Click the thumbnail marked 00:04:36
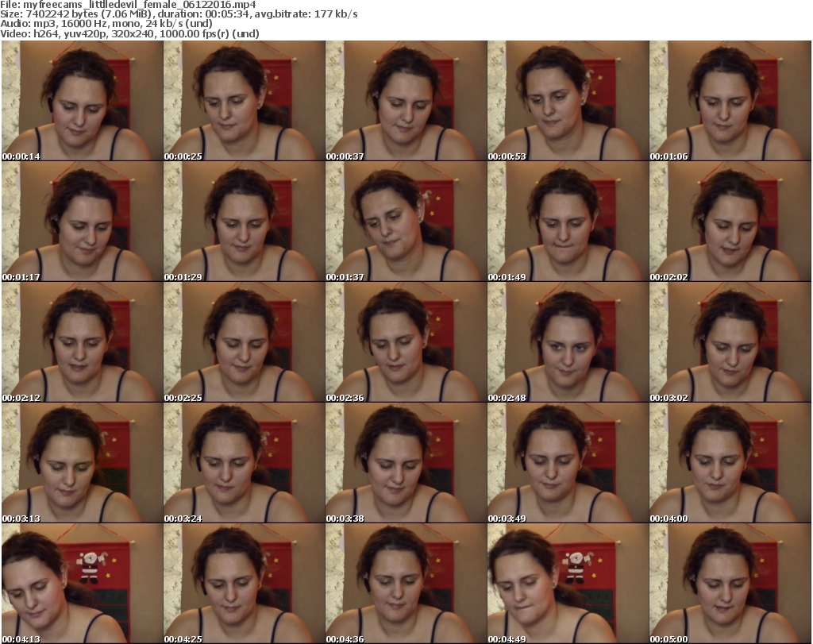813x644 pixels. click(x=405, y=584)
